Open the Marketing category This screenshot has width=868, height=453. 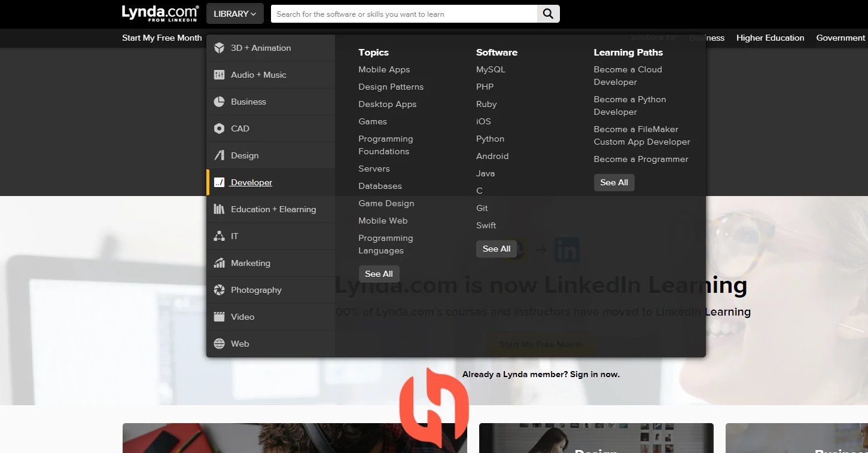click(x=270, y=263)
